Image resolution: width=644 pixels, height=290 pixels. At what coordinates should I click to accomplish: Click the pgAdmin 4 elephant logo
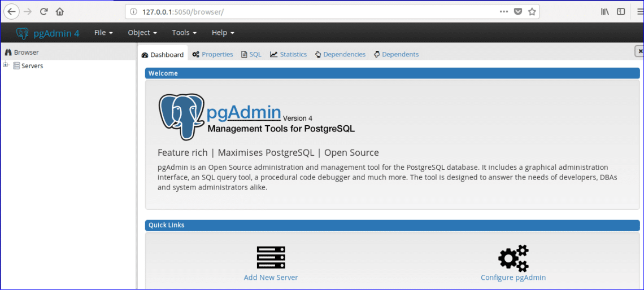pos(22,33)
